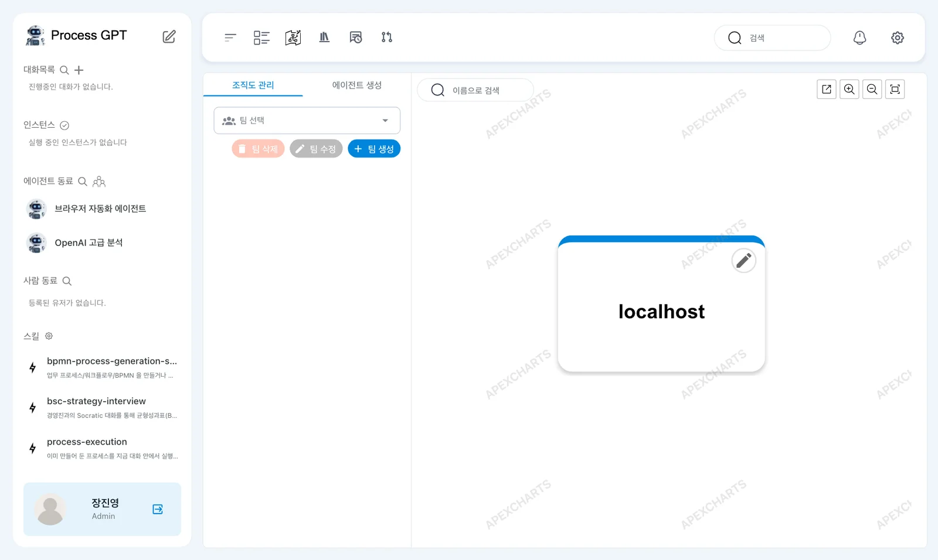Switch to the 에이전트 생성 tab

pos(357,85)
